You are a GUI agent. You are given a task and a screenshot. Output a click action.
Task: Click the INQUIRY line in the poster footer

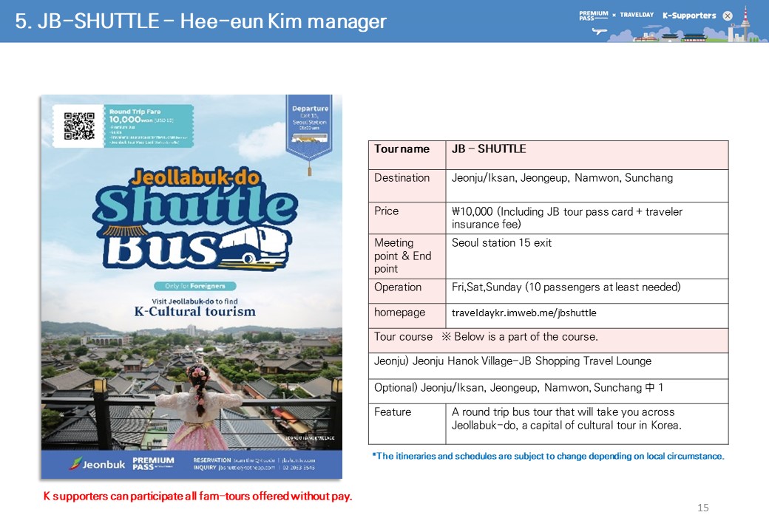coord(254,468)
